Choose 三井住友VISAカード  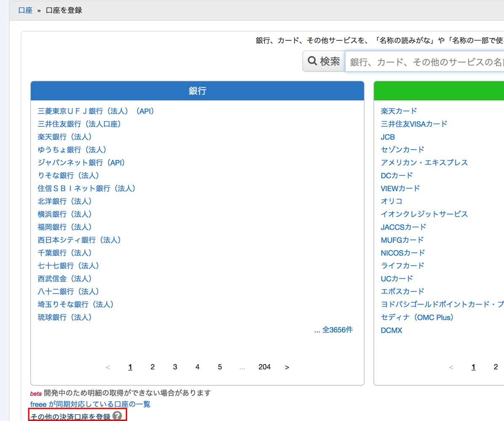tap(414, 124)
